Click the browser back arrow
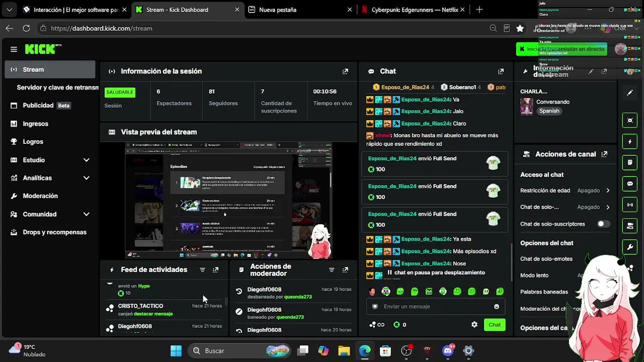 [x=10, y=28]
